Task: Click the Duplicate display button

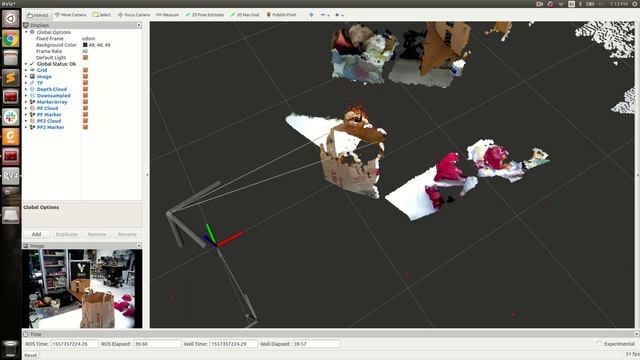Action: pyautogui.click(x=67, y=234)
